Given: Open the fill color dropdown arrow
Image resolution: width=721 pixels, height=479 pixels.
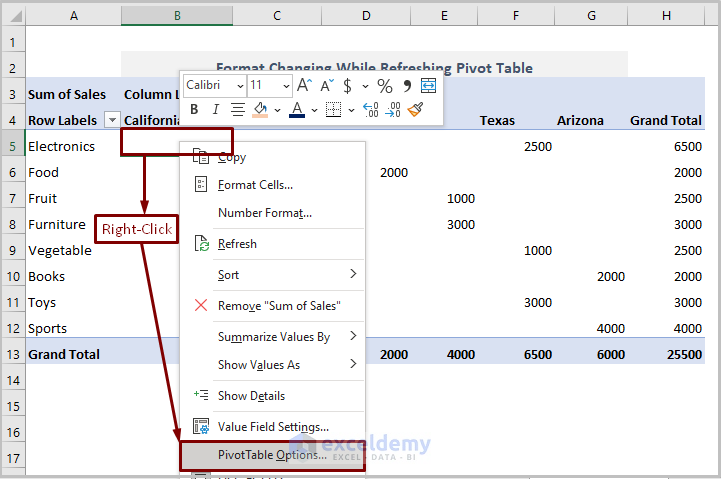Looking at the screenshot, I should coord(277,110).
